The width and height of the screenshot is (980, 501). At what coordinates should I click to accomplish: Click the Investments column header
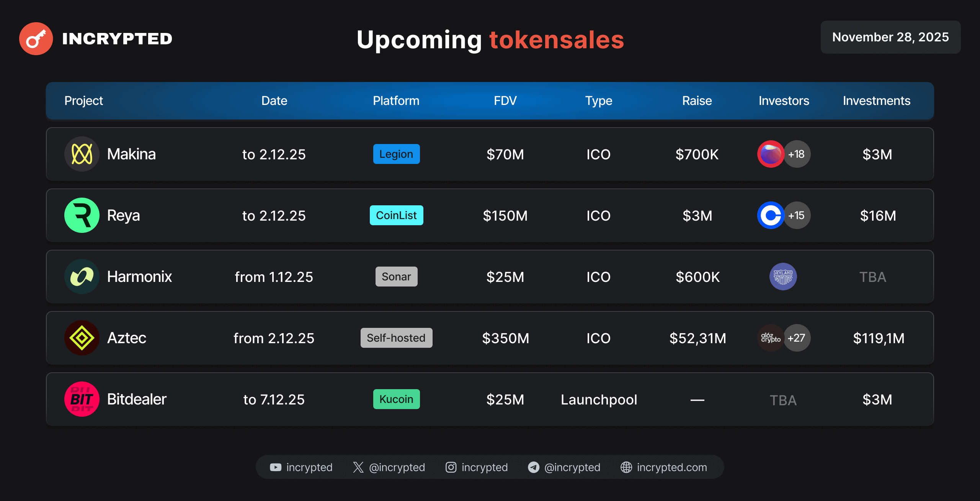point(876,101)
